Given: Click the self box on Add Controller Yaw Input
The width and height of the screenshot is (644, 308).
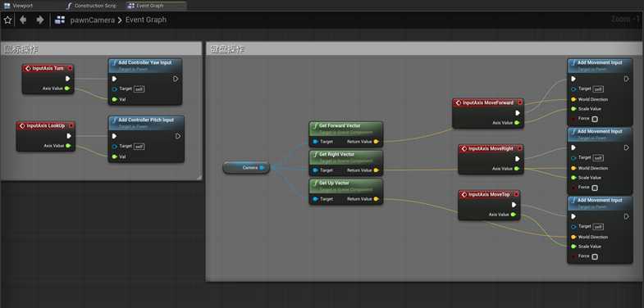Looking at the screenshot, I should pos(139,89).
